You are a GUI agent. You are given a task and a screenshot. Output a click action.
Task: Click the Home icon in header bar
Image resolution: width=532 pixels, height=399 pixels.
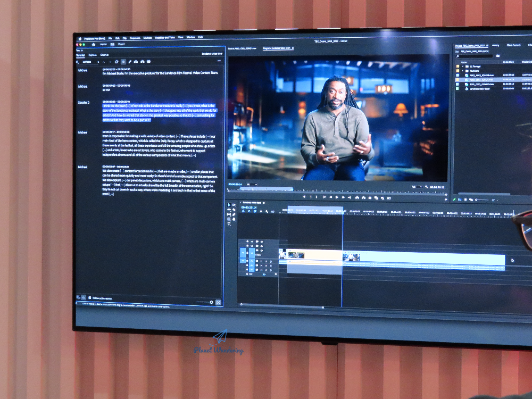94,45
